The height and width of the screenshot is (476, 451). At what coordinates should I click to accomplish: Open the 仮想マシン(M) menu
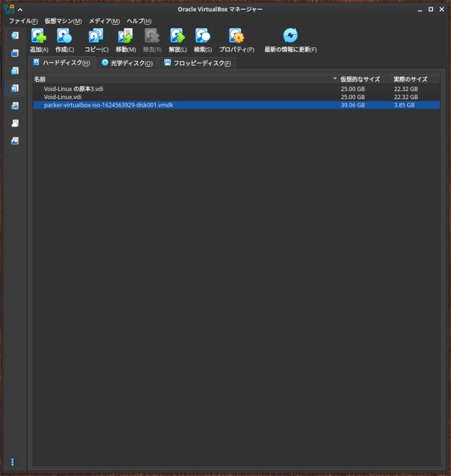[63, 21]
